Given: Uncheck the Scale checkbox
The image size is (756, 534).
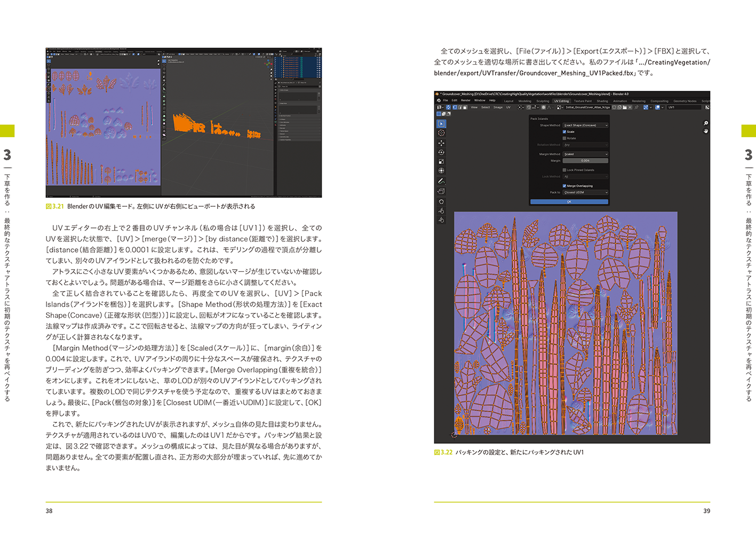Looking at the screenshot, I should point(564,132).
